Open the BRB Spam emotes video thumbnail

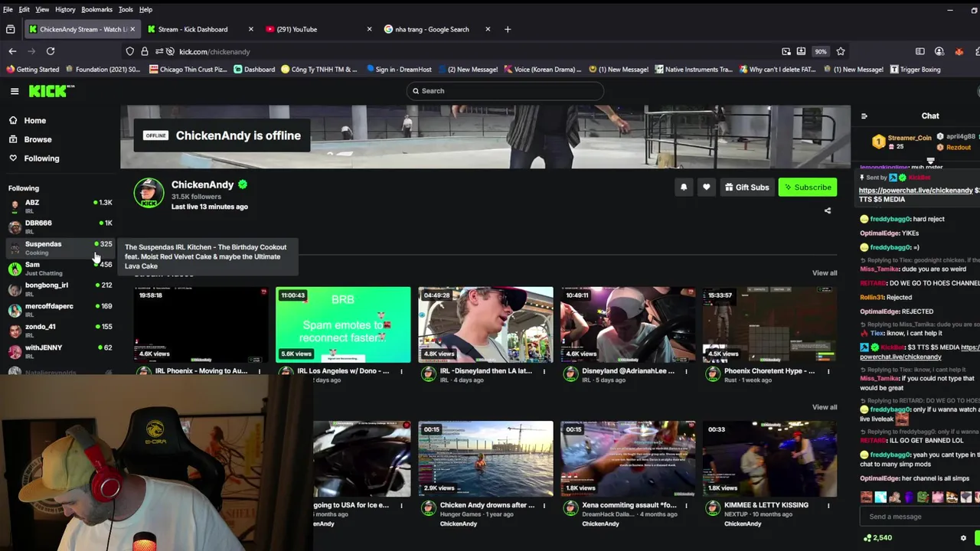click(343, 324)
